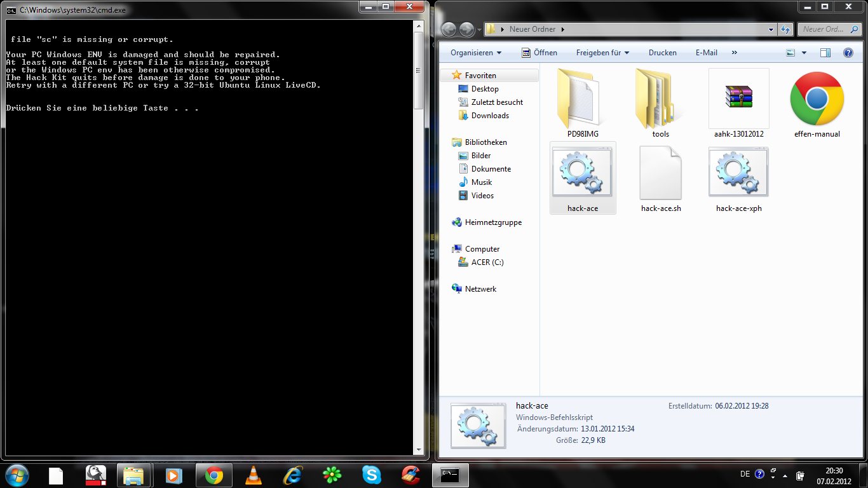Screen dimensions: 868x488
Task: Click the Neuer Ordner breadcrumb
Action: pos(532,29)
